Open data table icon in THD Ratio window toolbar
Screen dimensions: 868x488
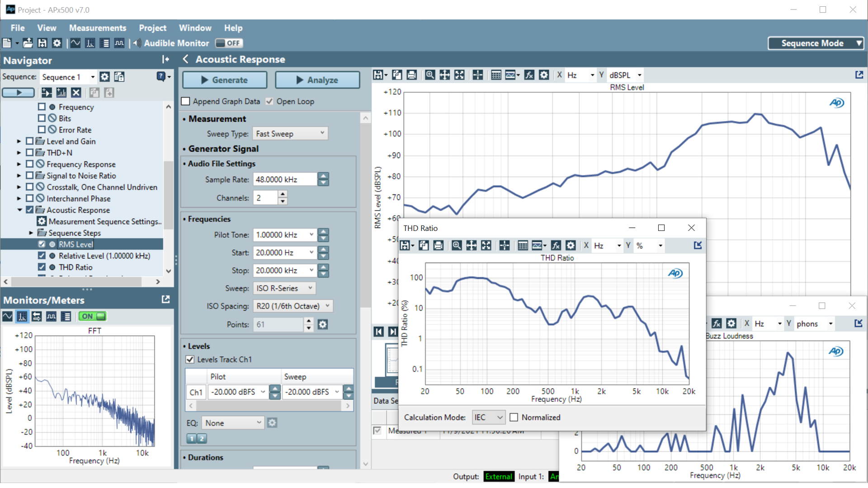click(x=523, y=245)
